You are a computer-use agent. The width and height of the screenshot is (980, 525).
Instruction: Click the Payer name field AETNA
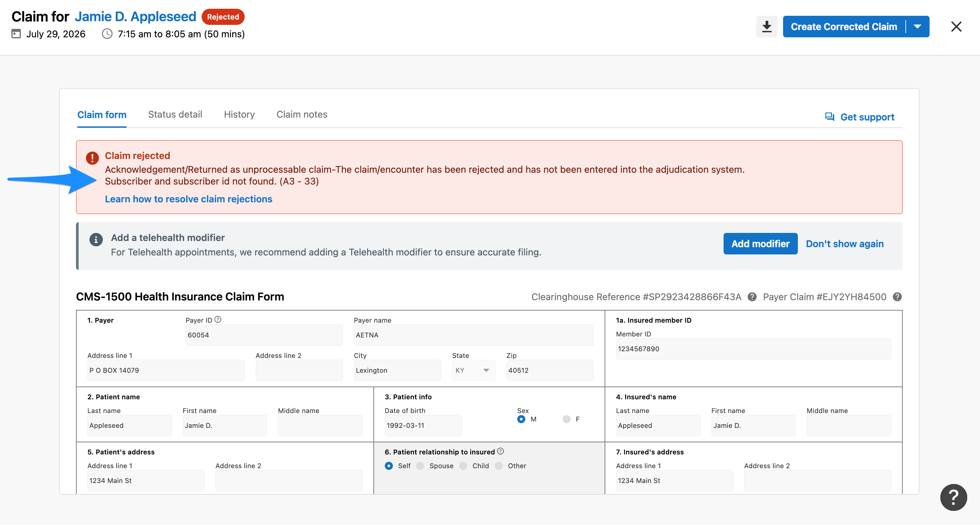point(474,335)
